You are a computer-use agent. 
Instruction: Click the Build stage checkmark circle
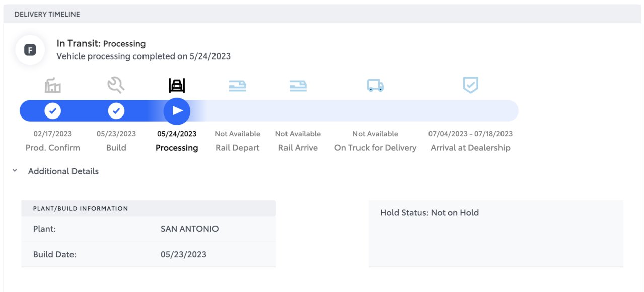click(116, 111)
